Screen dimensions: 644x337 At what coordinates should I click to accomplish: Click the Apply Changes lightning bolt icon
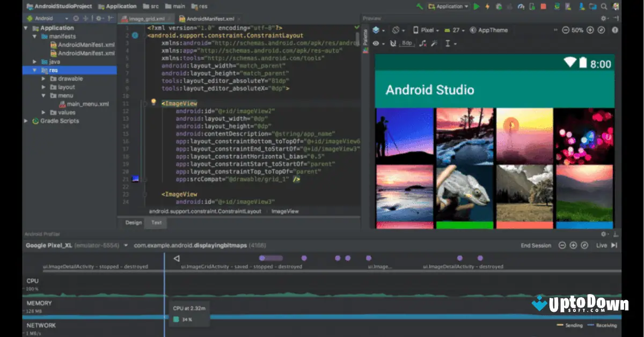tap(486, 6)
